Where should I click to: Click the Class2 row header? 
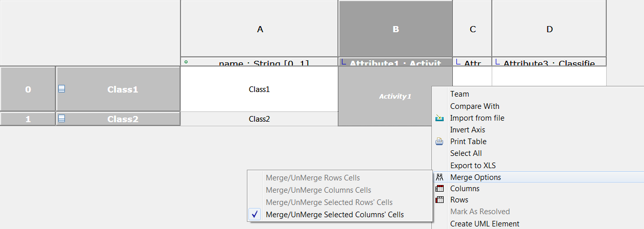pyautogui.click(x=118, y=119)
